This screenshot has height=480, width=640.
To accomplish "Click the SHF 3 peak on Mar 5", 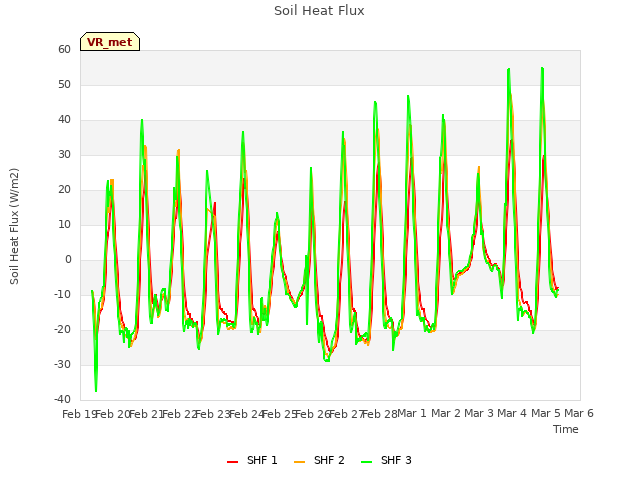I will (542, 68).
